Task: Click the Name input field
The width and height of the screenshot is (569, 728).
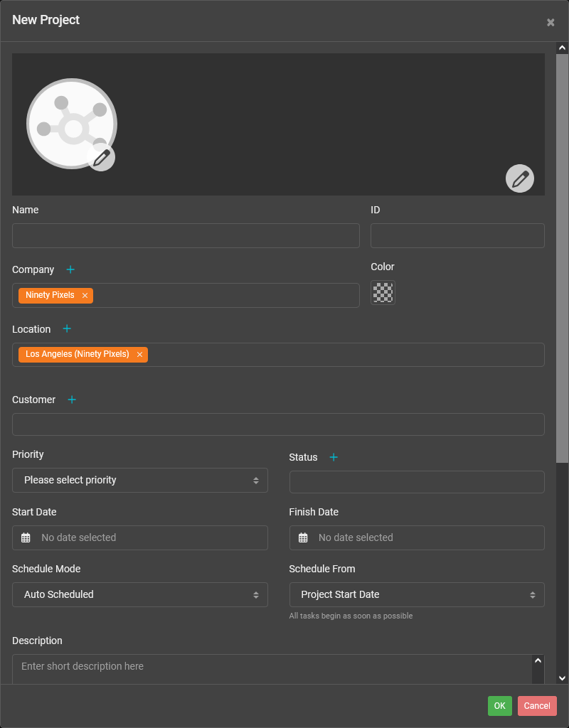Action: click(x=186, y=235)
